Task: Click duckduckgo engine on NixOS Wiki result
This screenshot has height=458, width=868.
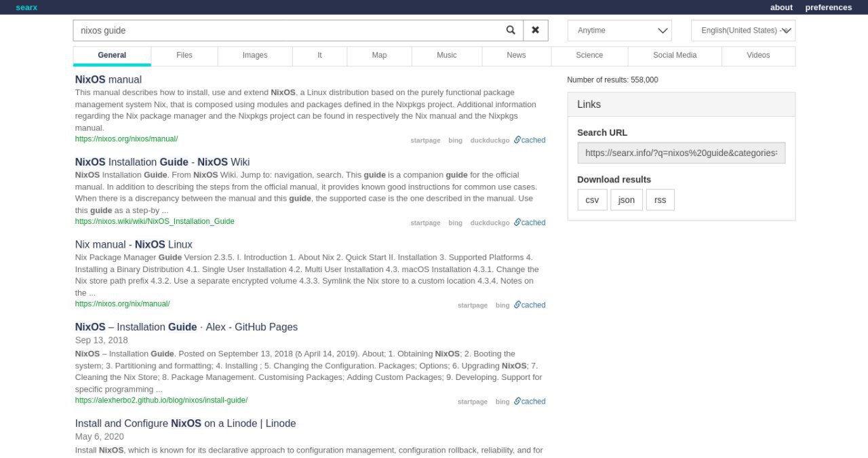Action: point(490,223)
